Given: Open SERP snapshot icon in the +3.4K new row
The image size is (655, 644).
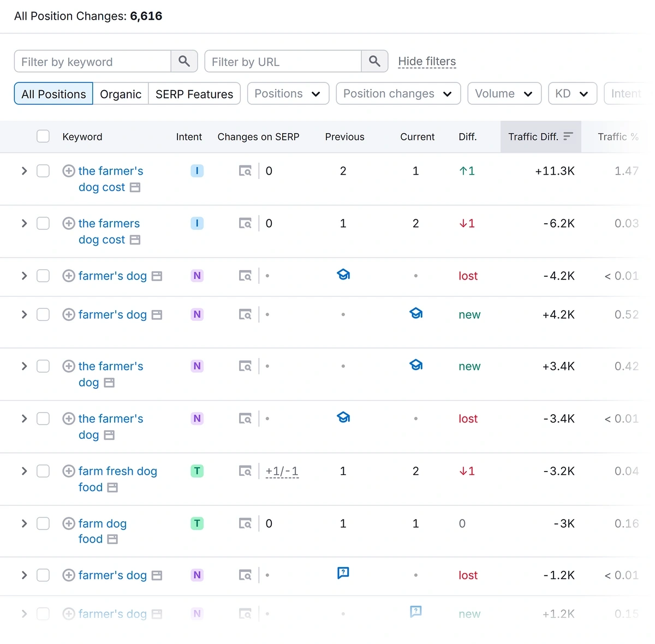Looking at the screenshot, I should (245, 366).
